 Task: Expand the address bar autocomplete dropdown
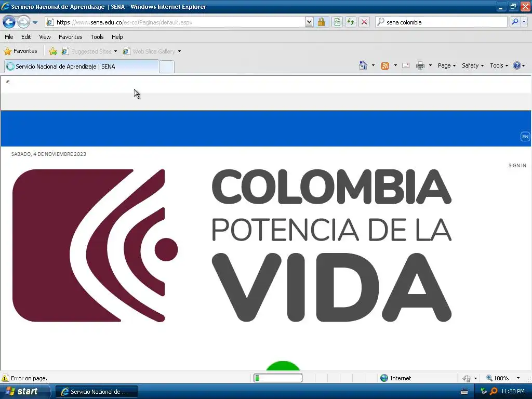[x=309, y=22]
